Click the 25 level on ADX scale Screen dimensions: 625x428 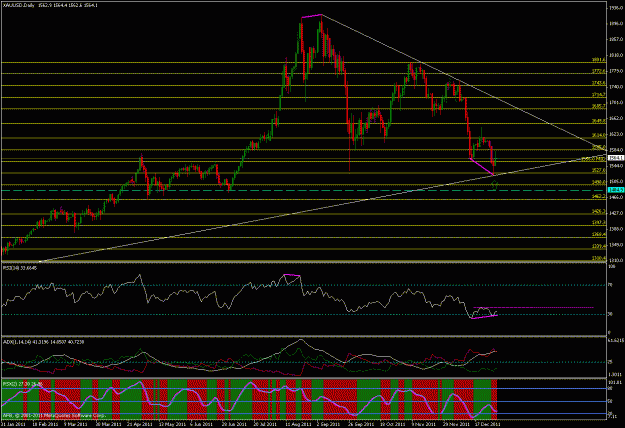click(610, 362)
